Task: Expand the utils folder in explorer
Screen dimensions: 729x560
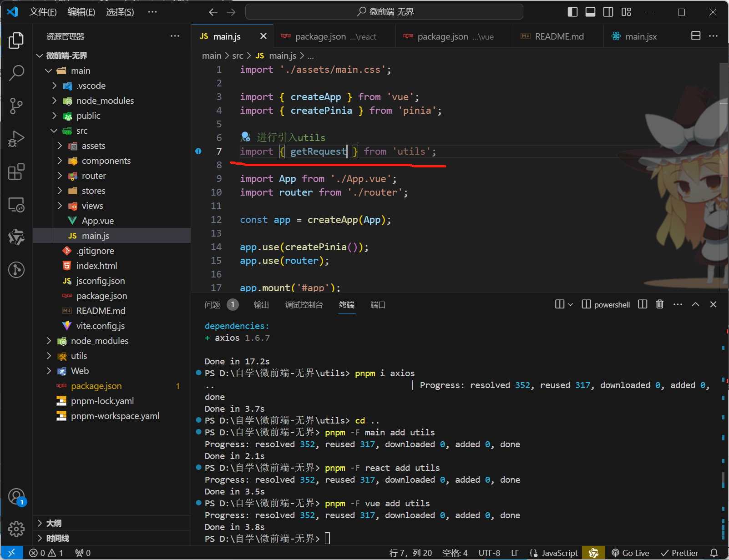Action: (49, 356)
